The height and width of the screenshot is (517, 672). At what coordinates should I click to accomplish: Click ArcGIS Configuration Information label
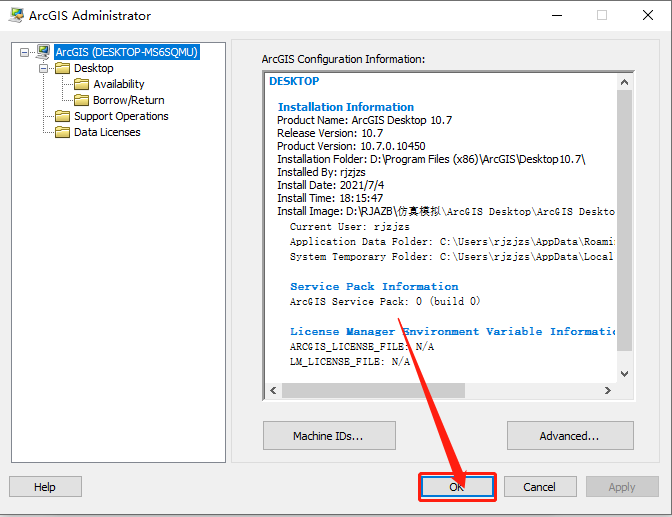[x=343, y=59]
